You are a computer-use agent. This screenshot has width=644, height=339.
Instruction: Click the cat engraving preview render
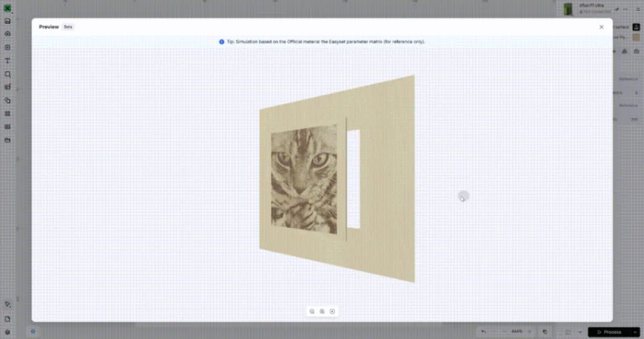point(304,180)
